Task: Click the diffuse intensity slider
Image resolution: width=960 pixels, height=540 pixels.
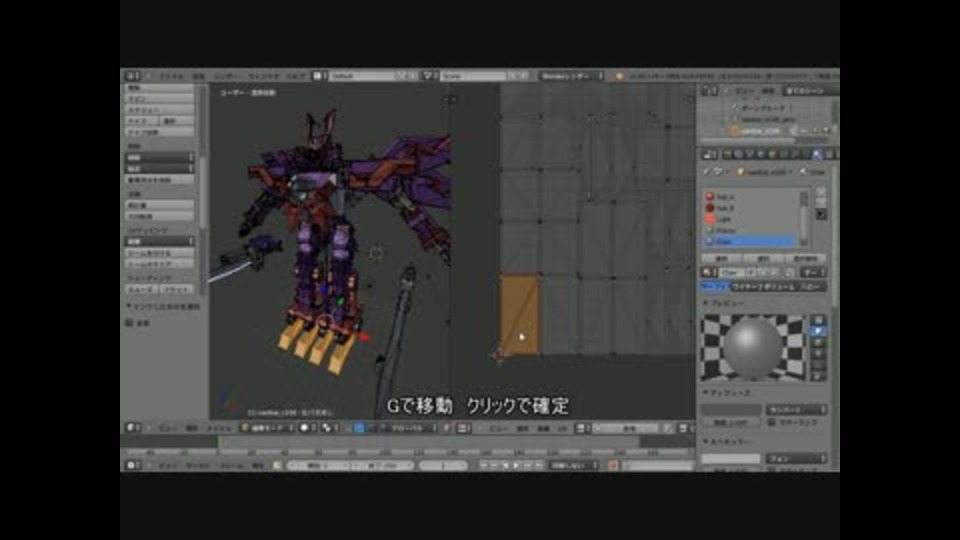Action: point(731,422)
